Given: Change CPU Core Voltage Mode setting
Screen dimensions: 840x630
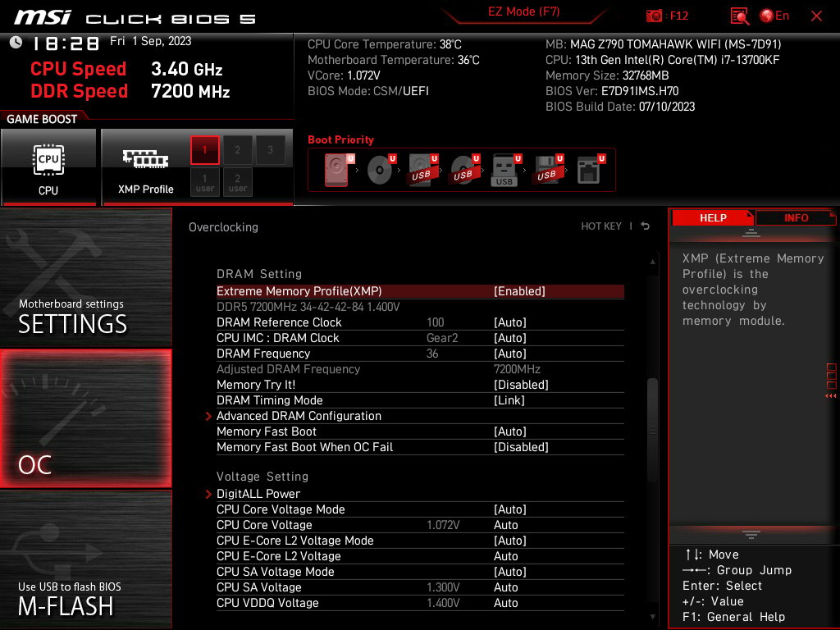Looking at the screenshot, I should pos(420,509).
